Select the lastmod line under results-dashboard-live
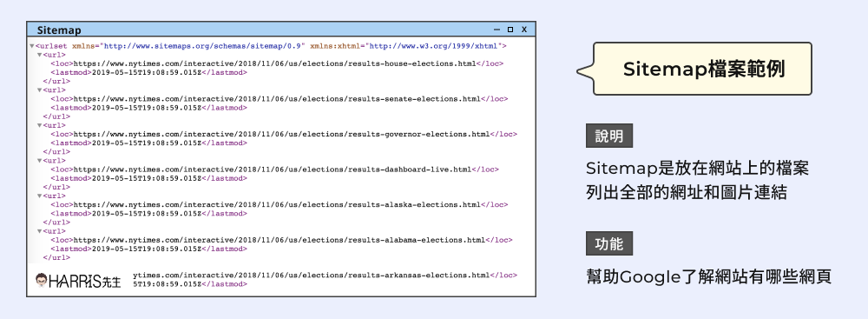Screen dimensions: 868x319 point(149,178)
